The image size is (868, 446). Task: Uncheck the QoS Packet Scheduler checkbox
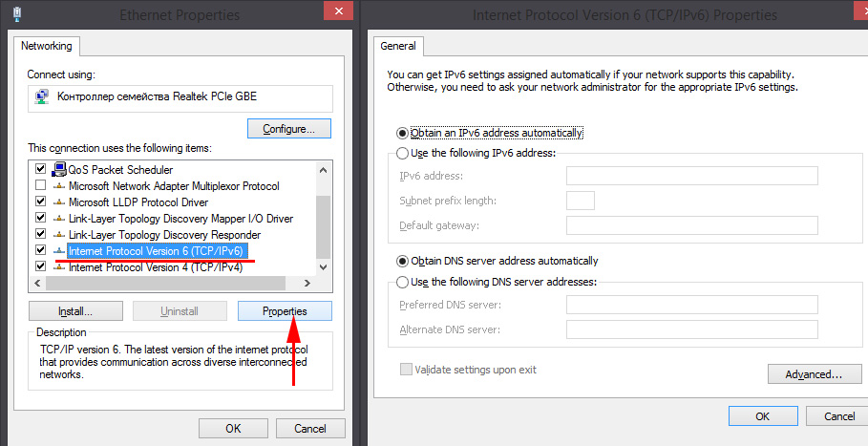[40, 168]
